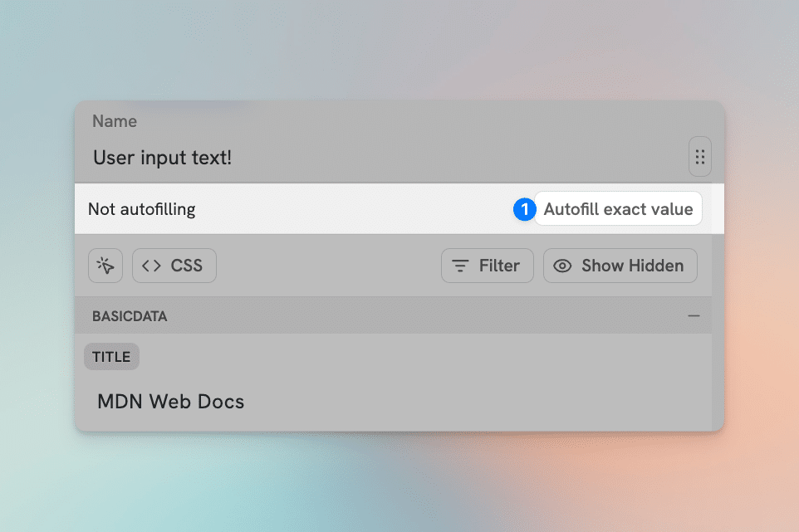The width and height of the screenshot is (799, 532).
Task: Click the Not autofilling status text
Action: click(142, 209)
